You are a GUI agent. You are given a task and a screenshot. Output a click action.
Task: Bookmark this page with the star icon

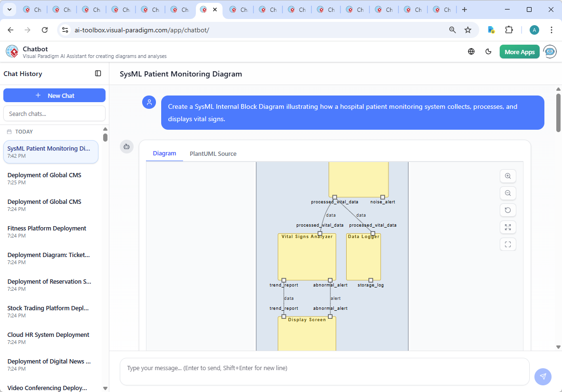(468, 30)
